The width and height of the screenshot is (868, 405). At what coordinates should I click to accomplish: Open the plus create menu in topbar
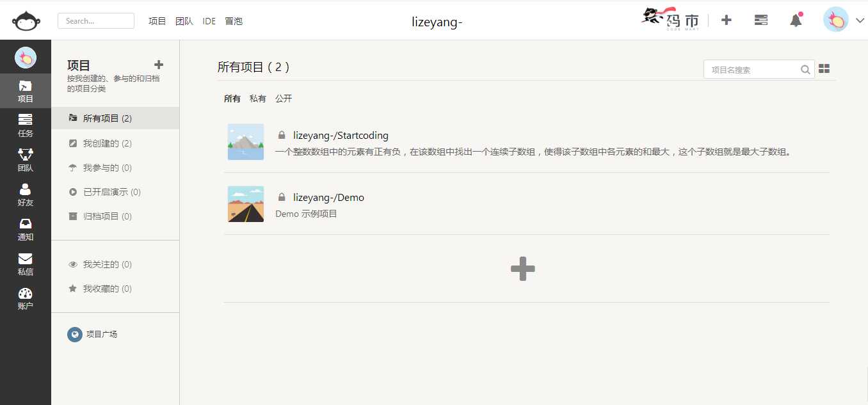coord(727,20)
